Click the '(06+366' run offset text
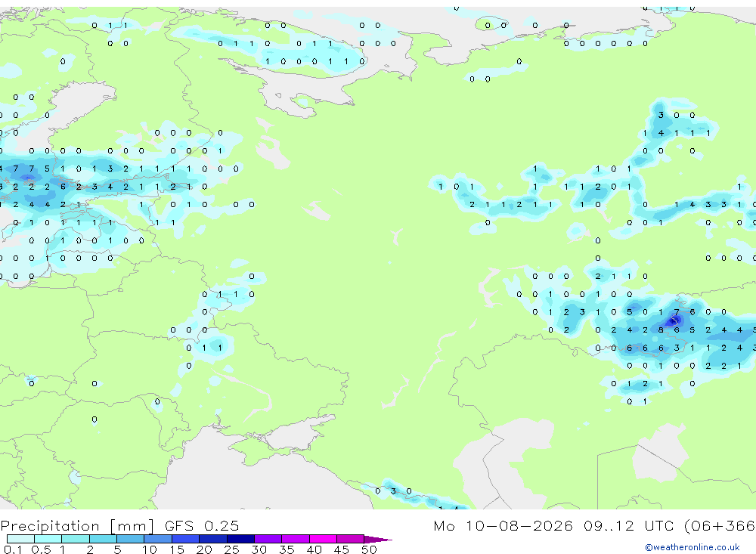The image size is (756, 554). (720, 526)
